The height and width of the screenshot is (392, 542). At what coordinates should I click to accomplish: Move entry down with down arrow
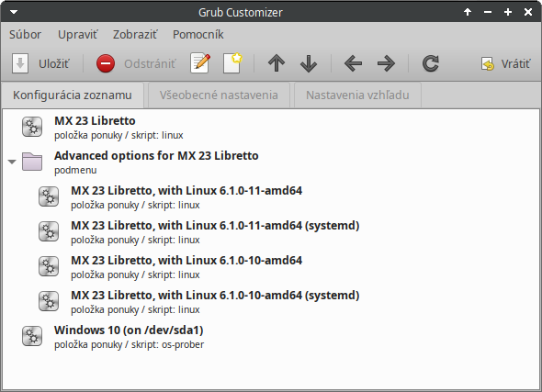(309, 63)
